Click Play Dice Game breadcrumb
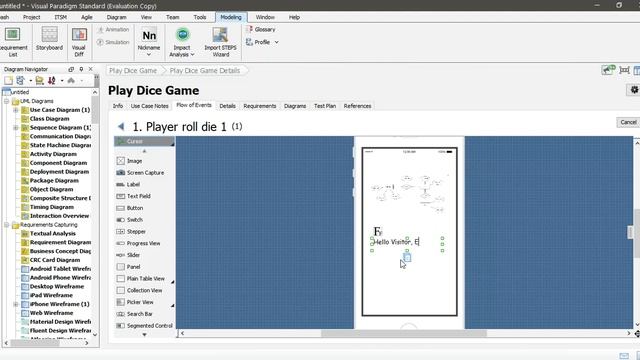This screenshot has height=360, width=640. tap(133, 71)
